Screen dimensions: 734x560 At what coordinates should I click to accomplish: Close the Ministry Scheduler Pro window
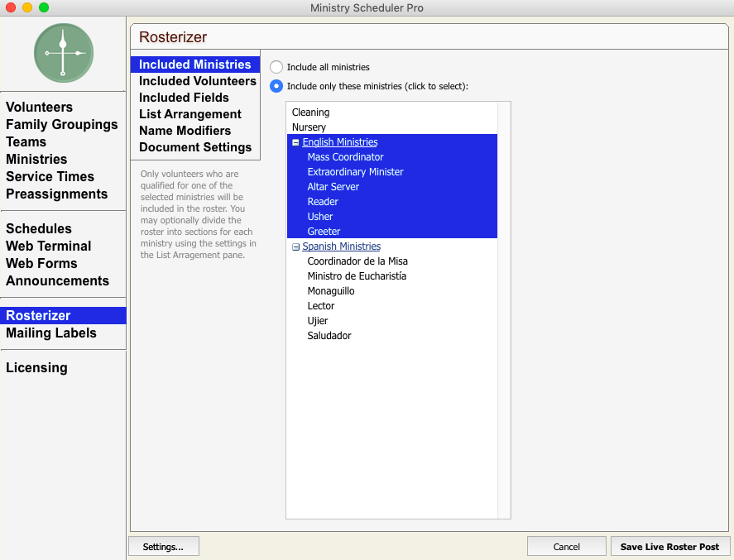10,7
